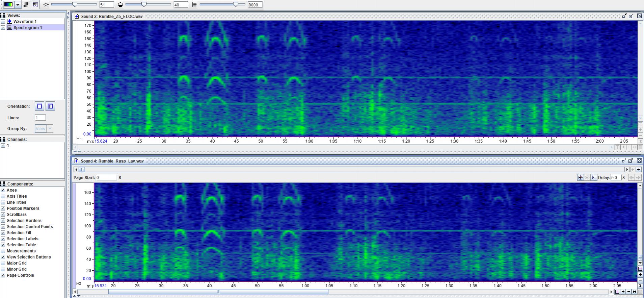The width and height of the screenshot is (644, 298).
Task: Click the contrast half-circle icon
Action: pos(120,5)
